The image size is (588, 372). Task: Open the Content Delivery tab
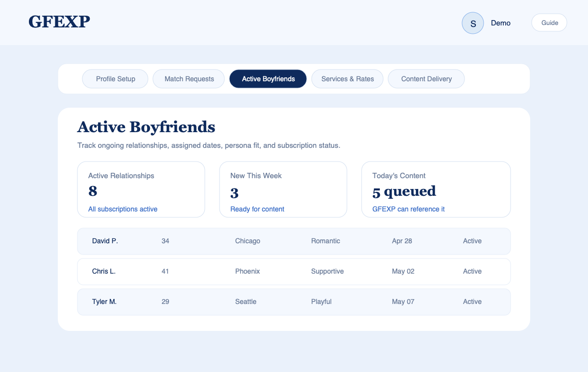426,79
